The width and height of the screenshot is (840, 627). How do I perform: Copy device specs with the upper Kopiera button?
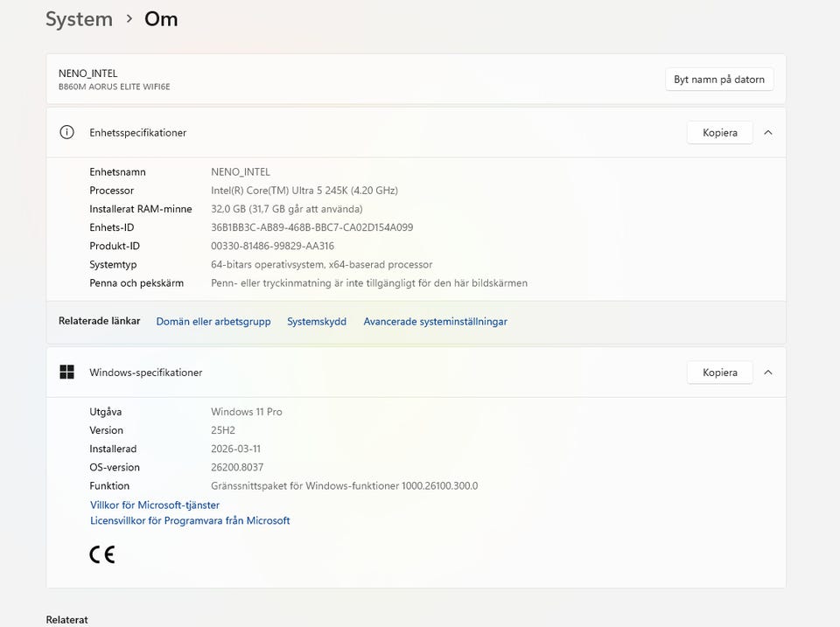pyautogui.click(x=719, y=133)
